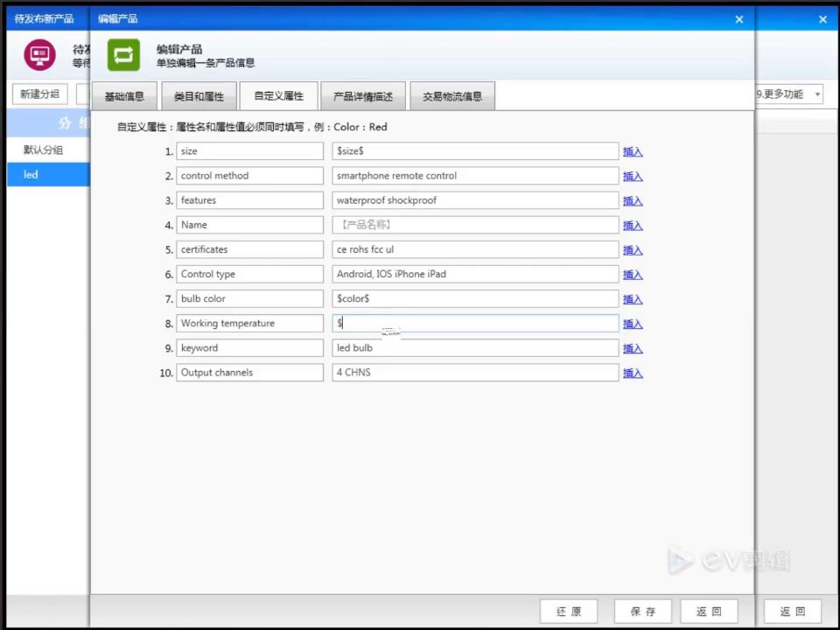
Task: Click the keyword attribute name field
Action: pos(249,348)
